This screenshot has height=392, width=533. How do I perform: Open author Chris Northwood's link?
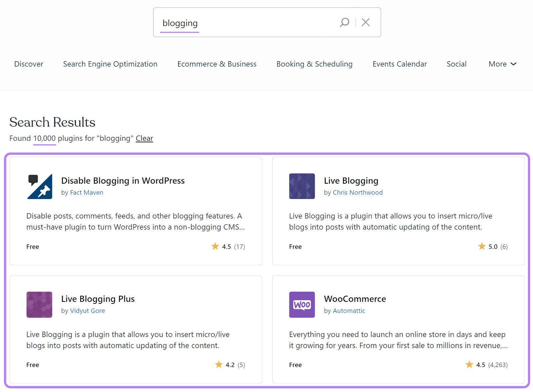pos(358,192)
